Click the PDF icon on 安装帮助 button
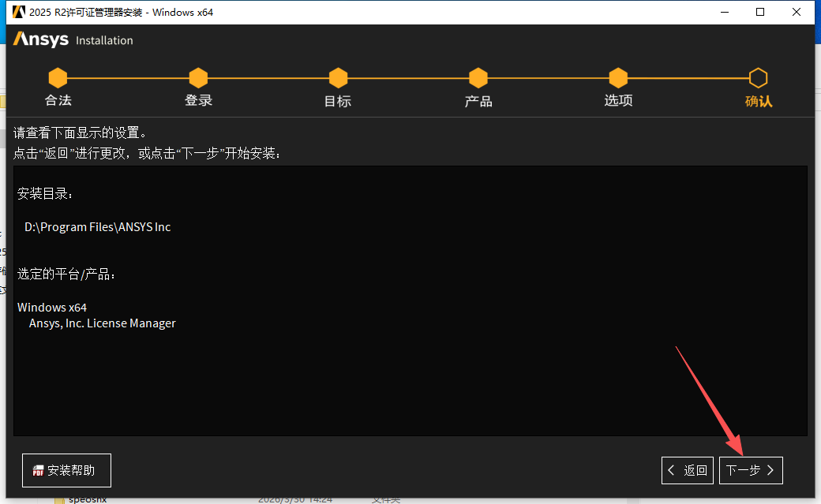This screenshot has width=821, height=504. click(x=38, y=470)
